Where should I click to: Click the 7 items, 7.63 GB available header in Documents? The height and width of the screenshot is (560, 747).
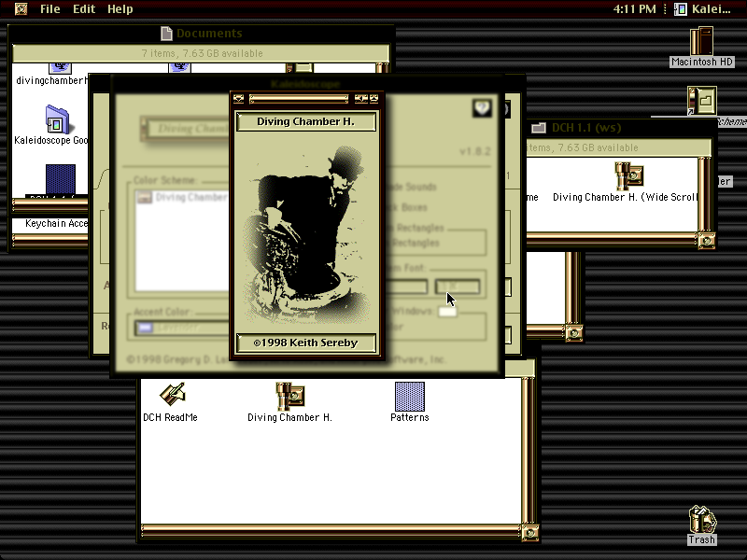(x=202, y=53)
